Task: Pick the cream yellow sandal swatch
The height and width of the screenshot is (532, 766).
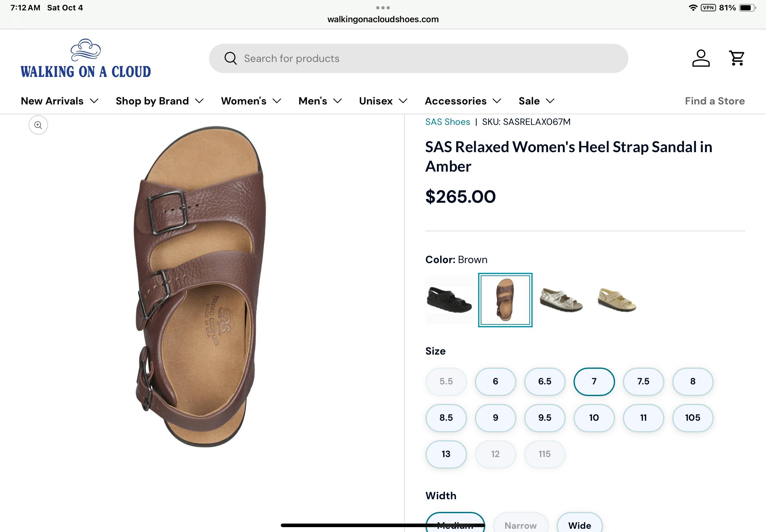Action: 617,300
